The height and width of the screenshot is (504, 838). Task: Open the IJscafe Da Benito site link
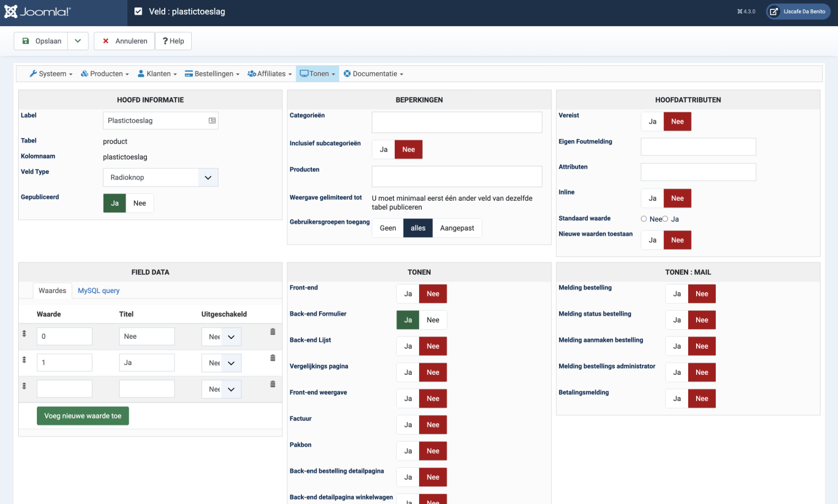(798, 12)
